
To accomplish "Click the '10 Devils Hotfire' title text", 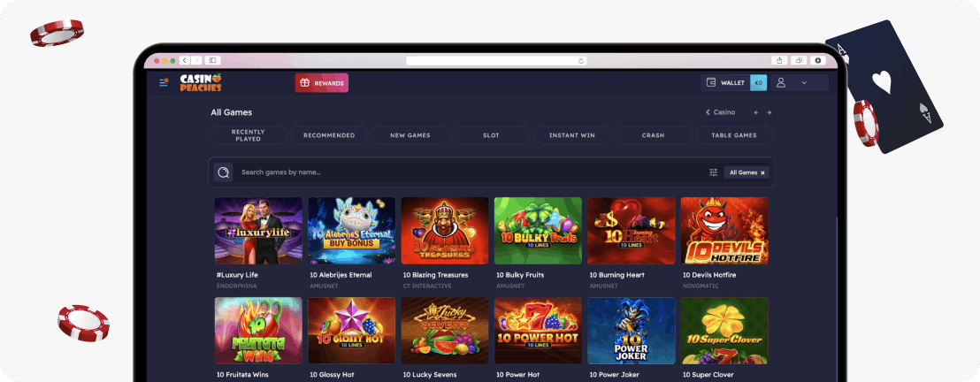I will (709, 275).
